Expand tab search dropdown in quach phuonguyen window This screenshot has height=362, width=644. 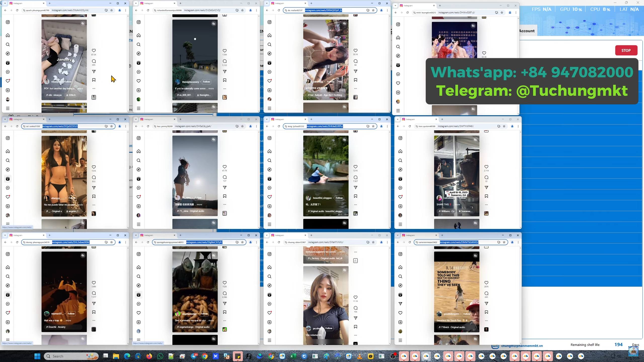click(5, 3)
